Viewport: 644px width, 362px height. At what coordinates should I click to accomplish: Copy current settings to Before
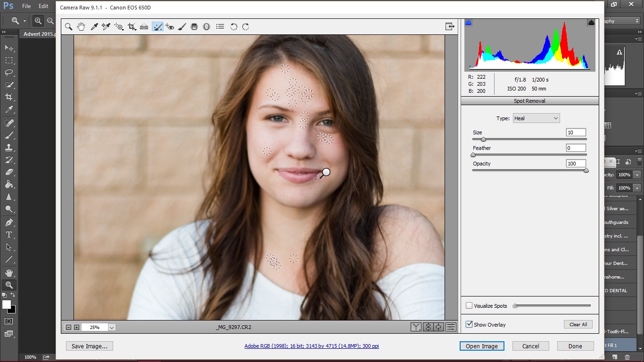pos(439,327)
